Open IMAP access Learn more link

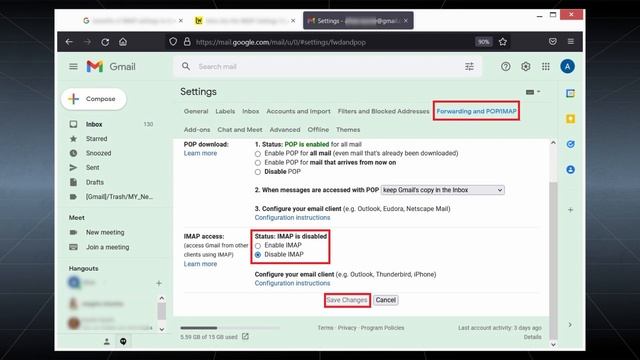coord(200,264)
